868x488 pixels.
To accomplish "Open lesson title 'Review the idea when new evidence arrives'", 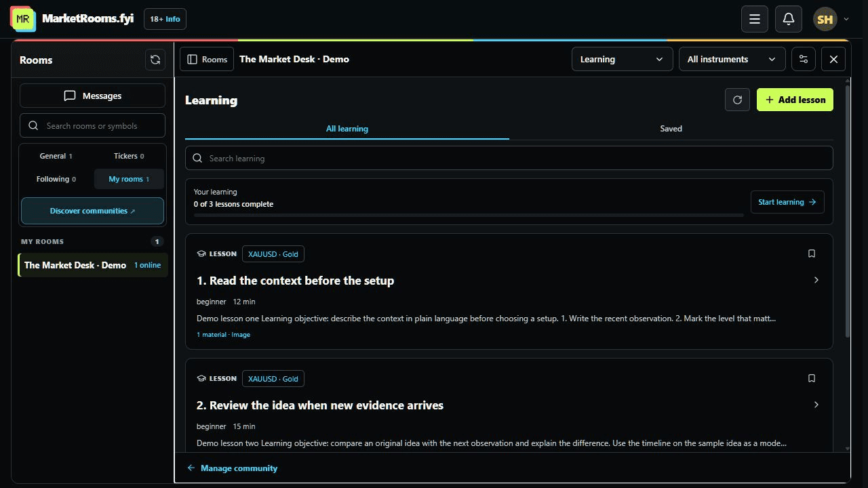I will (x=320, y=405).
